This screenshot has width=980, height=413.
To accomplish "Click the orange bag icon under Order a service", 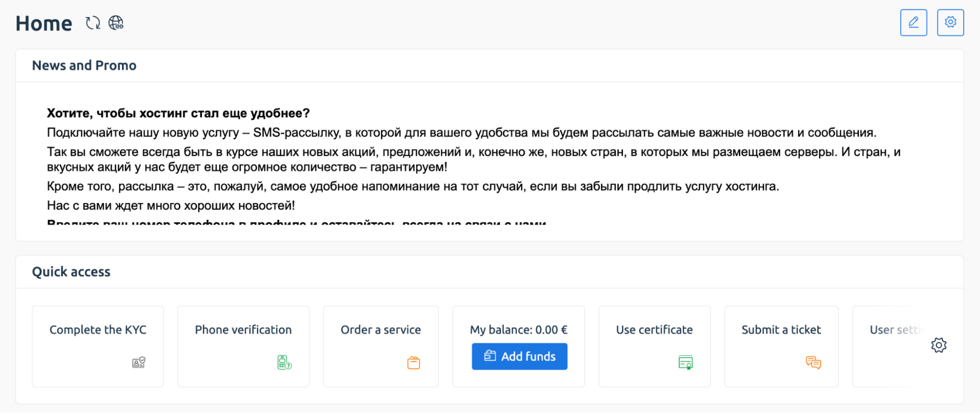I will coord(414,362).
